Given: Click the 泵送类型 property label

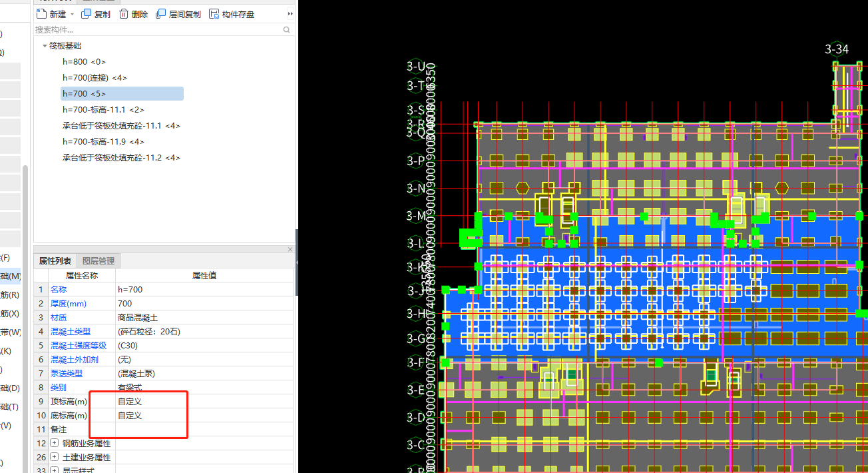Looking at the screenshot, I should pyautogui.click(x=67, y=374).
